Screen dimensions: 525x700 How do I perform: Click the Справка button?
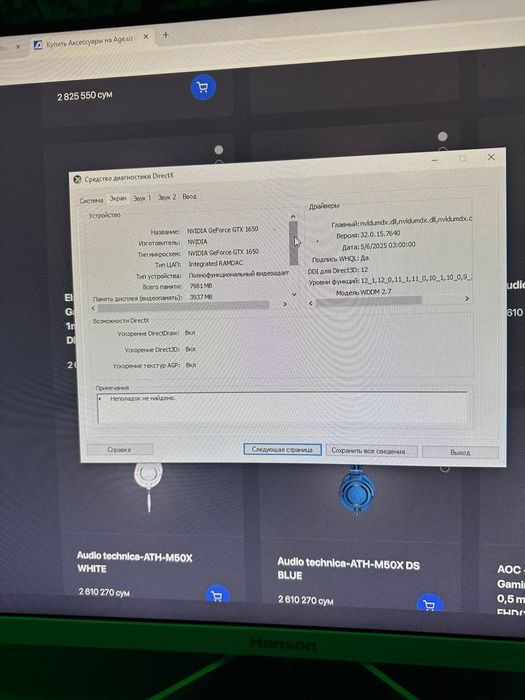119,450
